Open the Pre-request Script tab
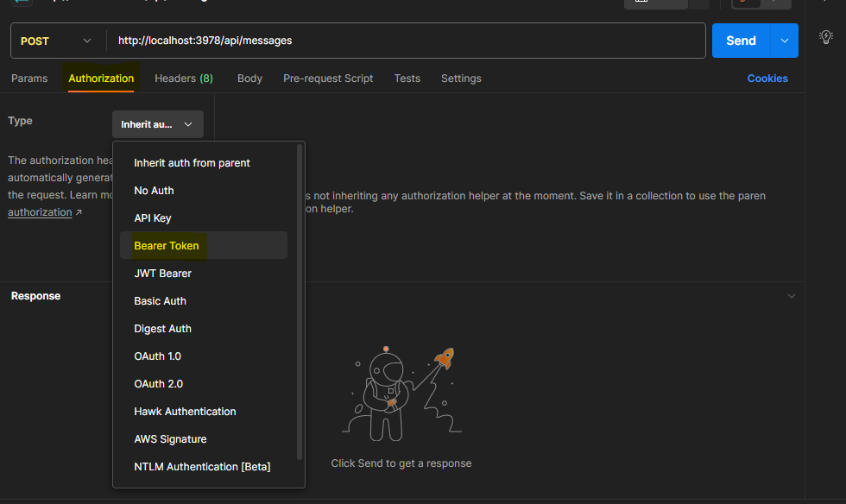 tap(328, 79)
